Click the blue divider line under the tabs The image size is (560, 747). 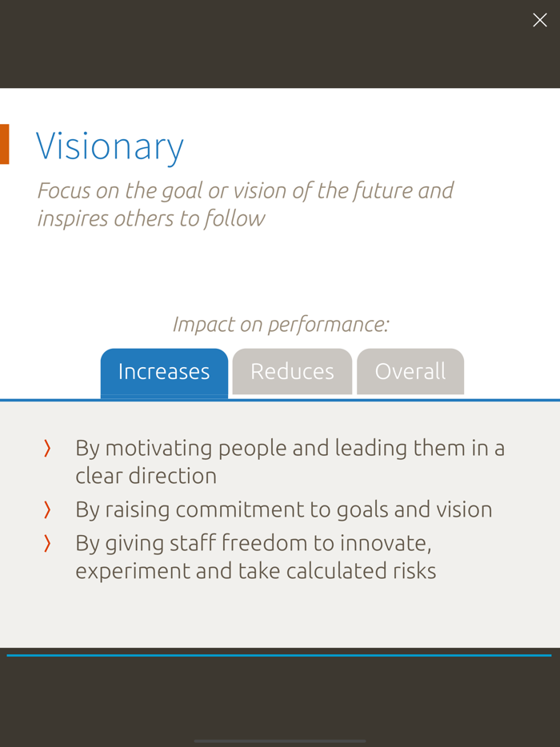tap(280, 399)
